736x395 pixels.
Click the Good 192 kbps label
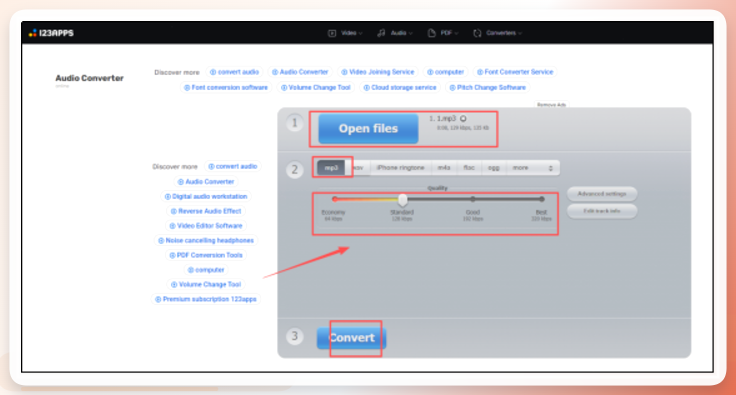[473, 215]
